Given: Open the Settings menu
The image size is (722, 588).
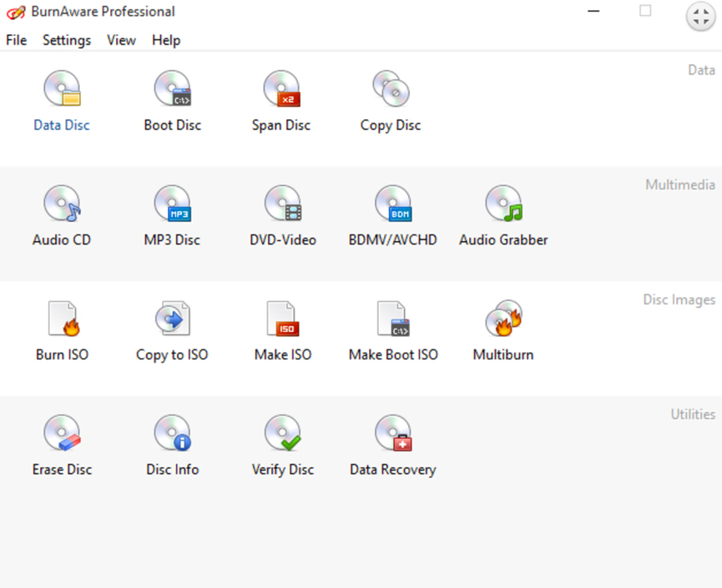Looking at the screenshot, I should tap(67, 40).
